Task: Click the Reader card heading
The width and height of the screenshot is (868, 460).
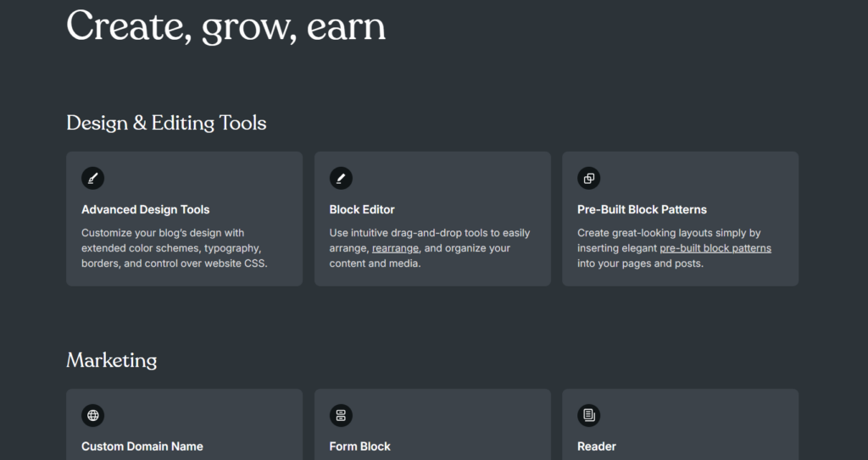Action: tap(597, 446)
